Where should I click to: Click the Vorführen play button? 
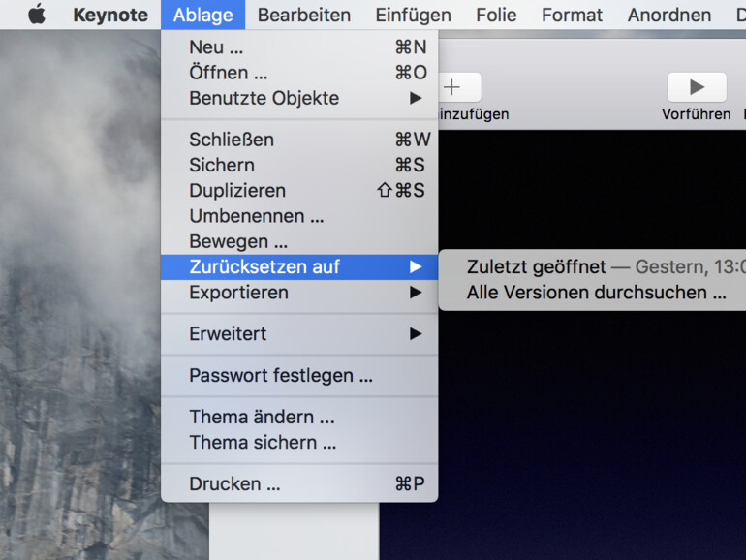[x=697, y=87]
